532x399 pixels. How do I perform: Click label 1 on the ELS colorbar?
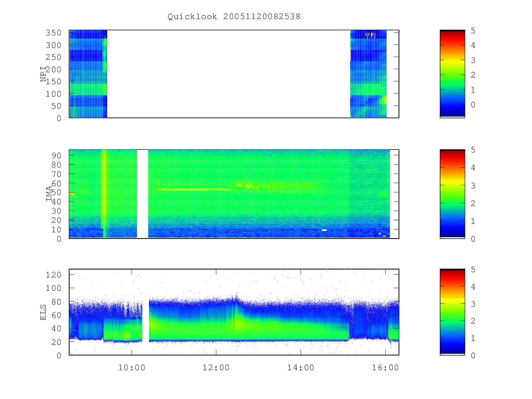[x=473, y=338]
